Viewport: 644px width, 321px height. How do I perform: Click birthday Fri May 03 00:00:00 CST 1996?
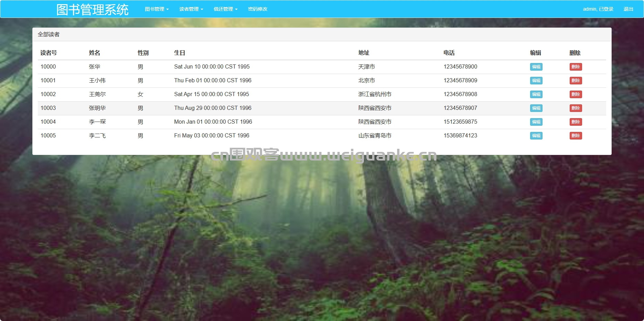212,136
